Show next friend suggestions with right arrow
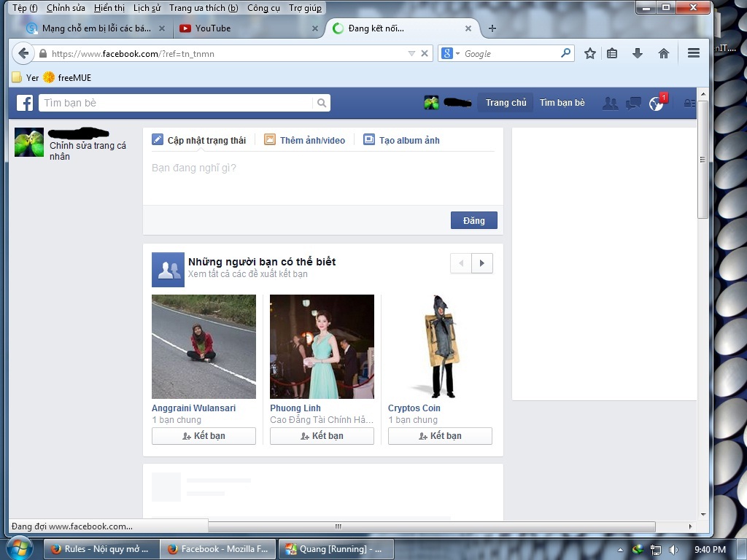747x560 pixels. pos(481,263)
